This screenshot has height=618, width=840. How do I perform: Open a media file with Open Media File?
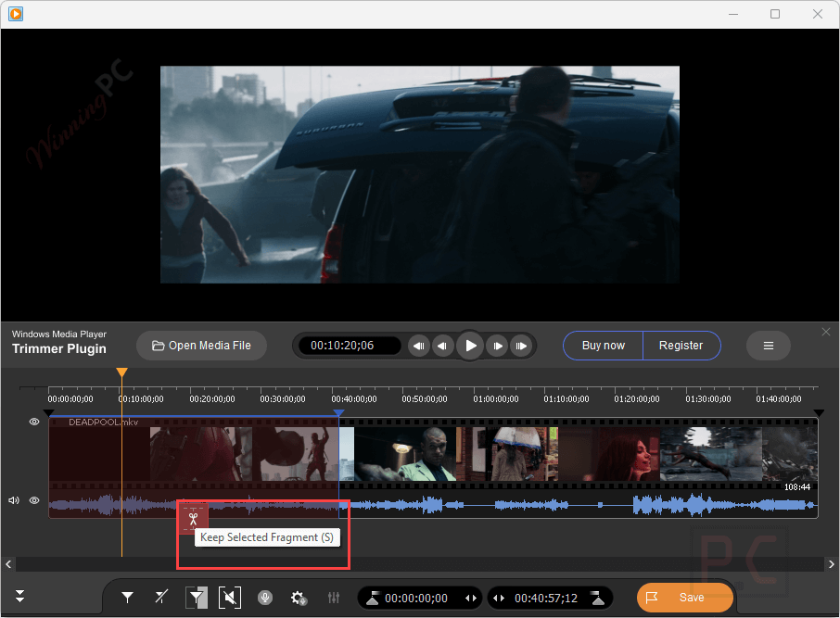(x=201, y=346)
